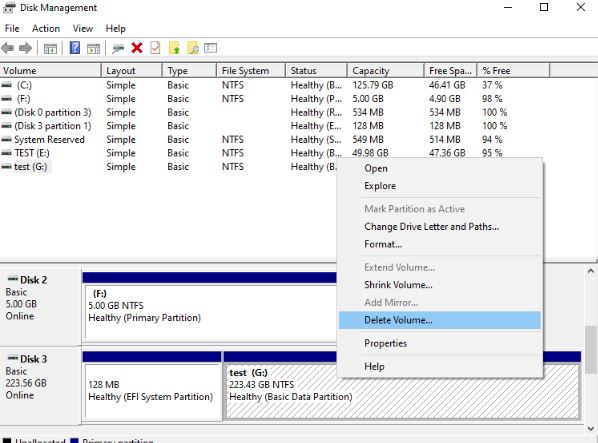This screenshot has width=598, height=443.
Task: Select the (C:) volume row
Action: [x=275, y=85]
